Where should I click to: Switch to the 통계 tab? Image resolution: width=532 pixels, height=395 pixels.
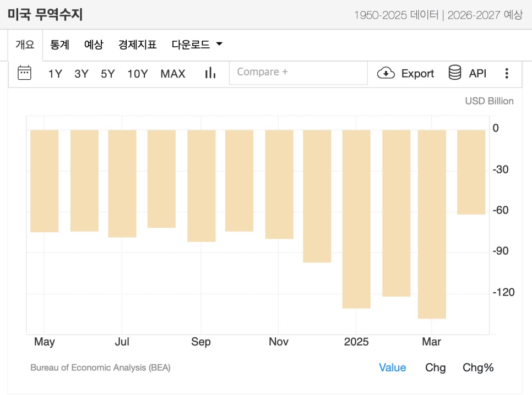pyautogui.click(x=59, y=45)
